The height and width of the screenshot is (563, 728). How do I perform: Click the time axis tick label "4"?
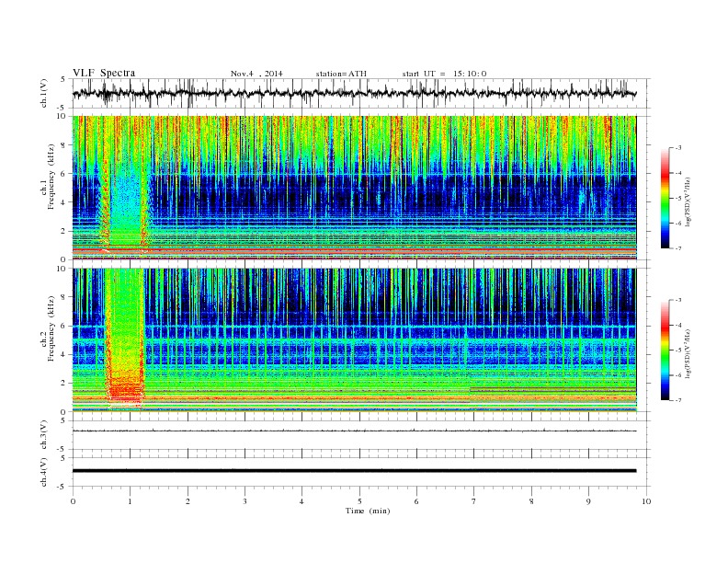[302, 501]
